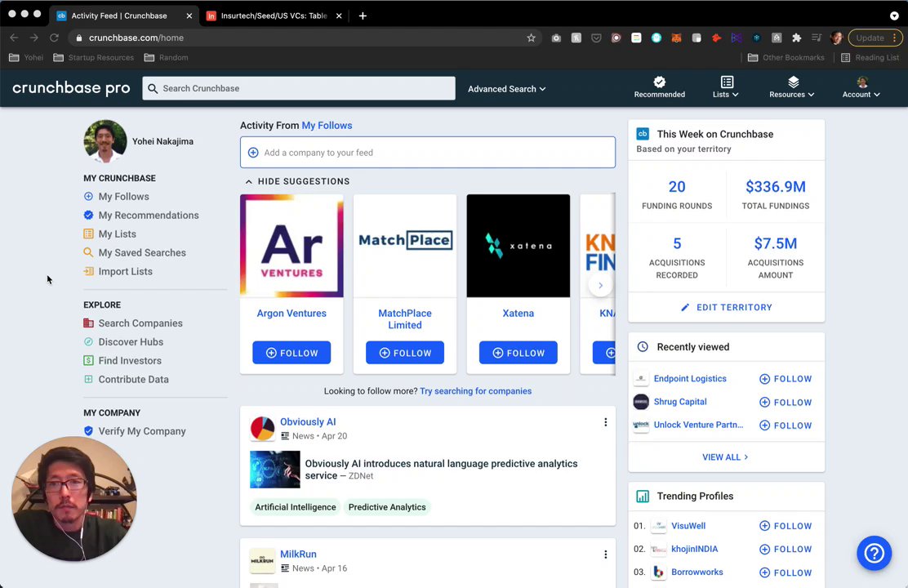This screenshot has height=588, width=908.
Task: Open the VisuWell trending profile
Action: pos(688,526)
